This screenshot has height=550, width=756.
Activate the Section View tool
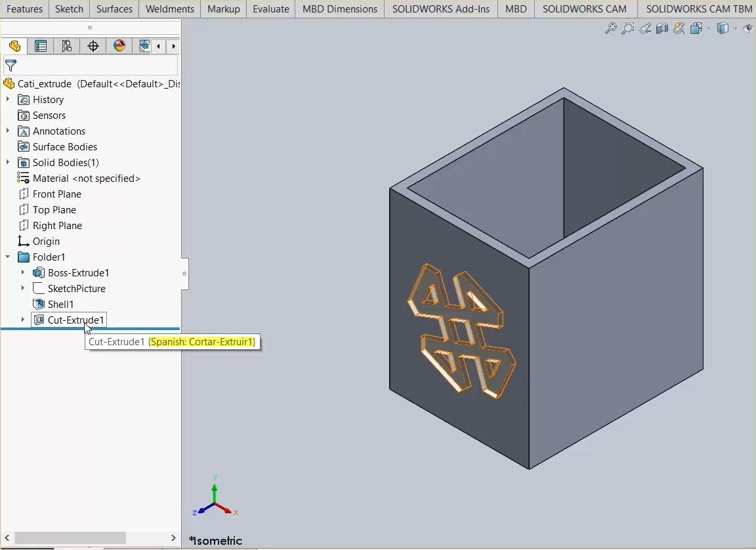pos(662,28)
